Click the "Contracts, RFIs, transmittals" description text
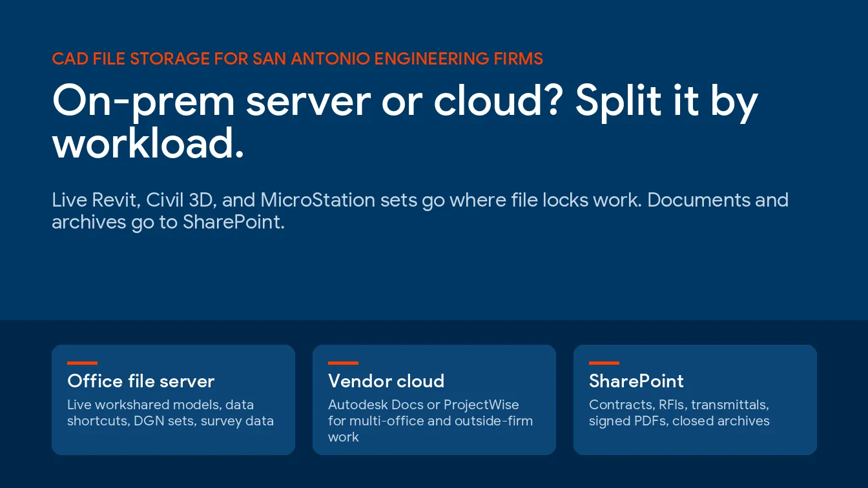Viewport: 868px width, 488px height. pyautogui.click(x=679, y=413)
